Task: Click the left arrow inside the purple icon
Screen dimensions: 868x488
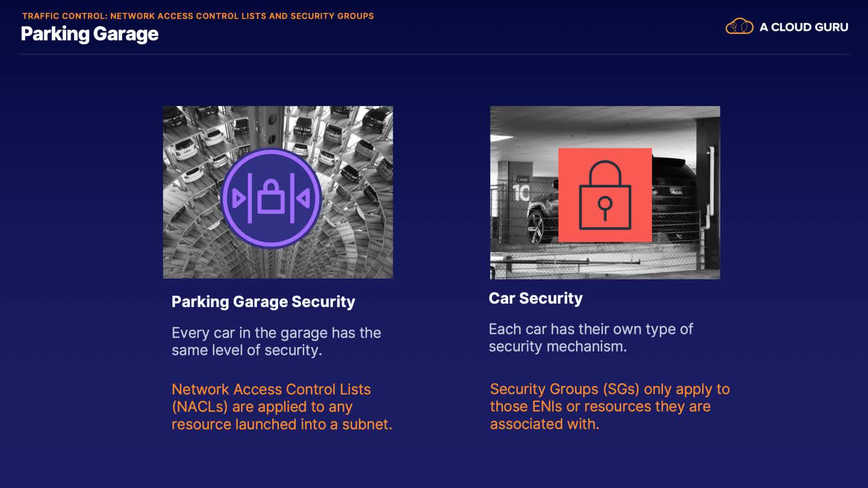Action: click(238, 198)
